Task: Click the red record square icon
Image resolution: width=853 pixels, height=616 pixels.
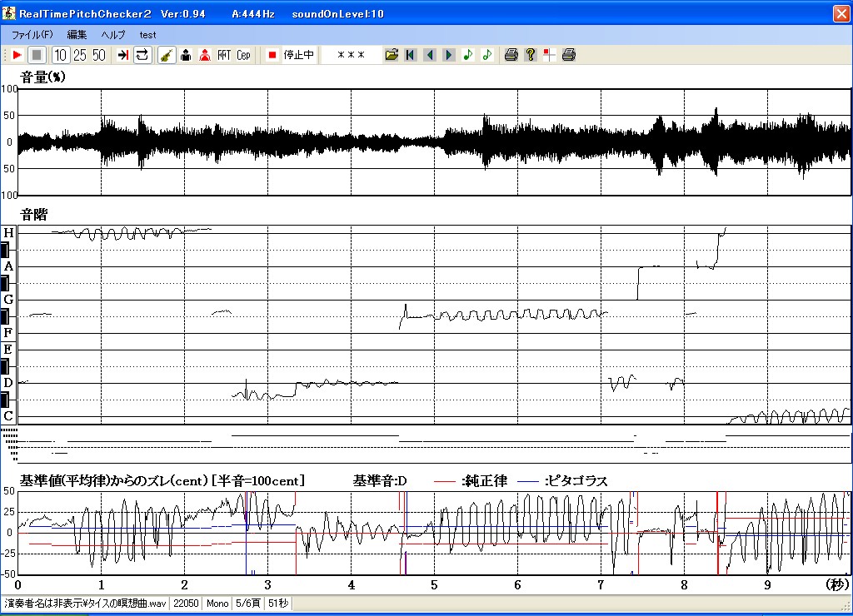Action: tap(272, 55)
